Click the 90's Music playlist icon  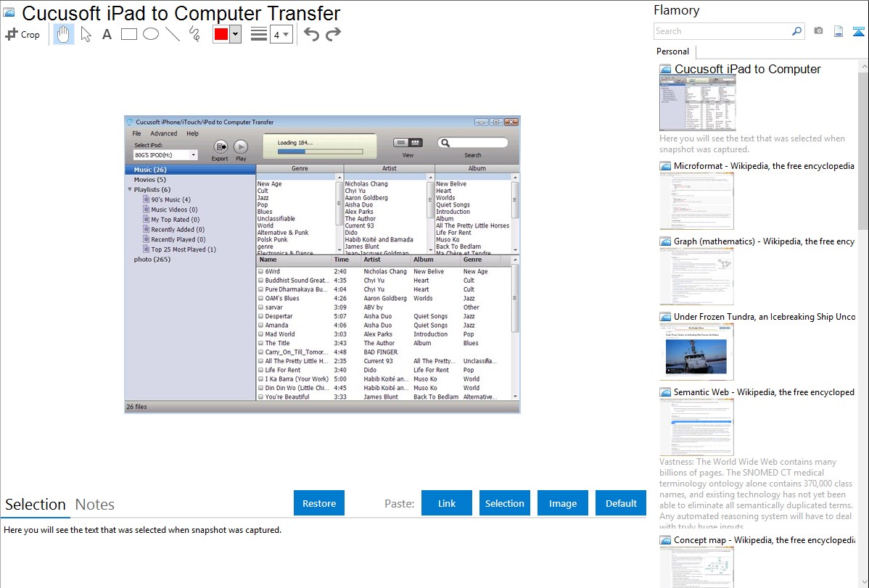147,199
